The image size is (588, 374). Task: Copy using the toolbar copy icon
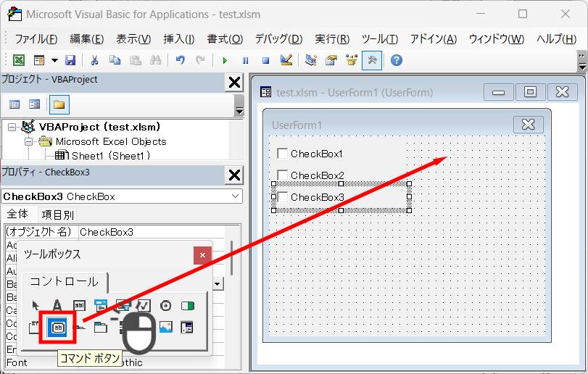pos(115,60)
